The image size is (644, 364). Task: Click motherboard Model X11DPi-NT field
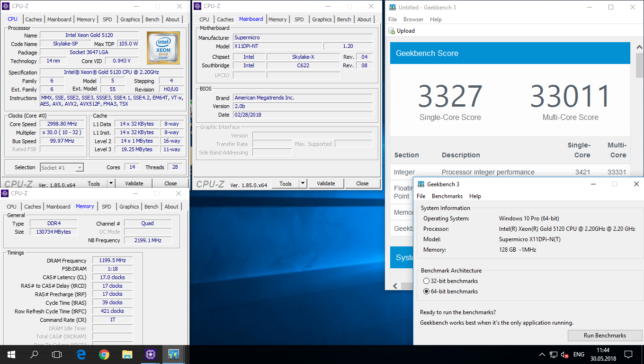[x=277, y=46]
